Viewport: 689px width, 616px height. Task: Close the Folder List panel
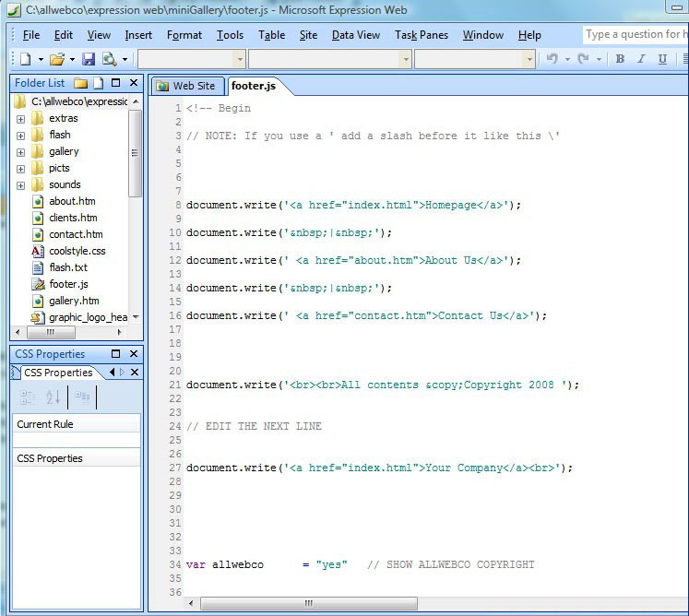[x=134, y=83]
